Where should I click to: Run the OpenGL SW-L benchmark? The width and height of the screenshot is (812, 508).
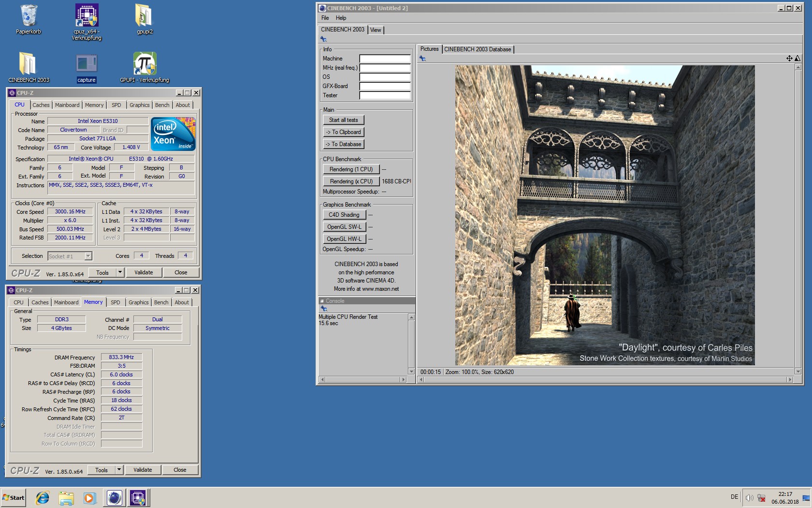coord(344,227)
